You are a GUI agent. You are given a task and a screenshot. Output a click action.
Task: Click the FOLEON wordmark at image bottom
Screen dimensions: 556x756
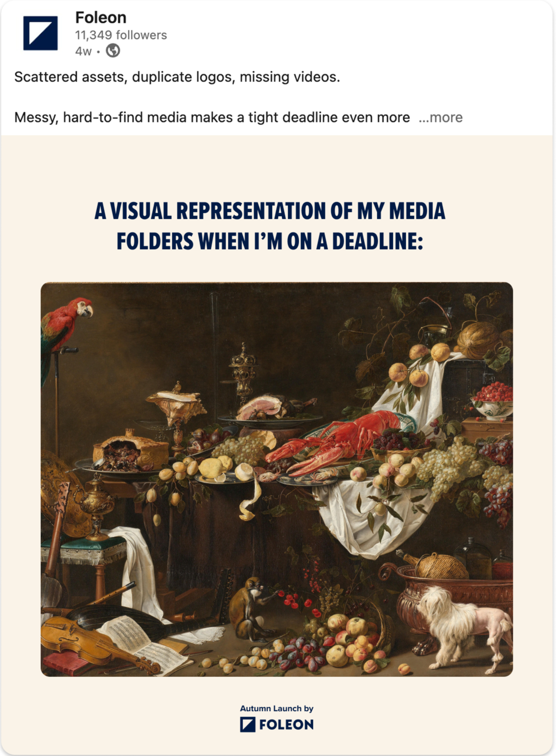point(286,725)
